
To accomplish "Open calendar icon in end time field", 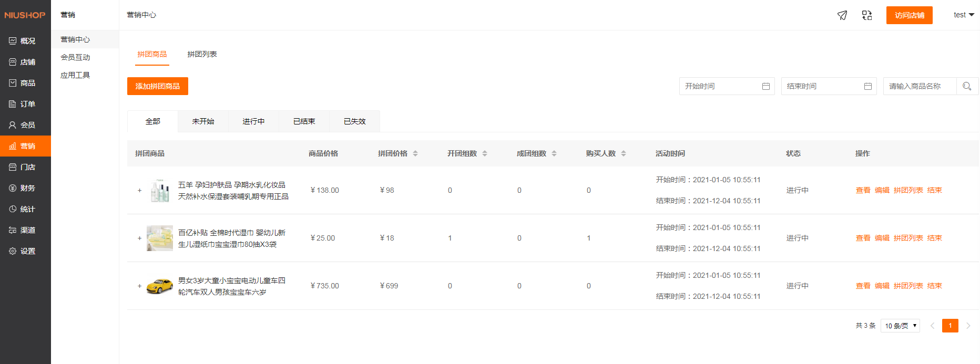I will point(868,86).
